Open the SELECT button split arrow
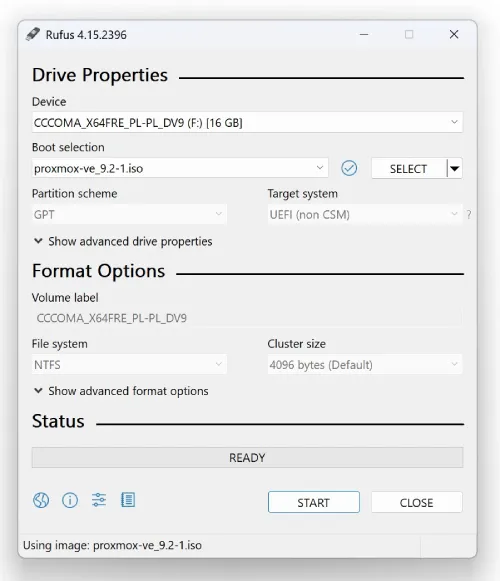 (x=455, y=169)
